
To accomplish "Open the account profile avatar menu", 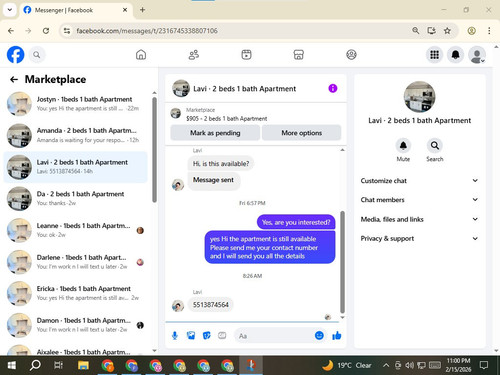I will pos(477,55).
